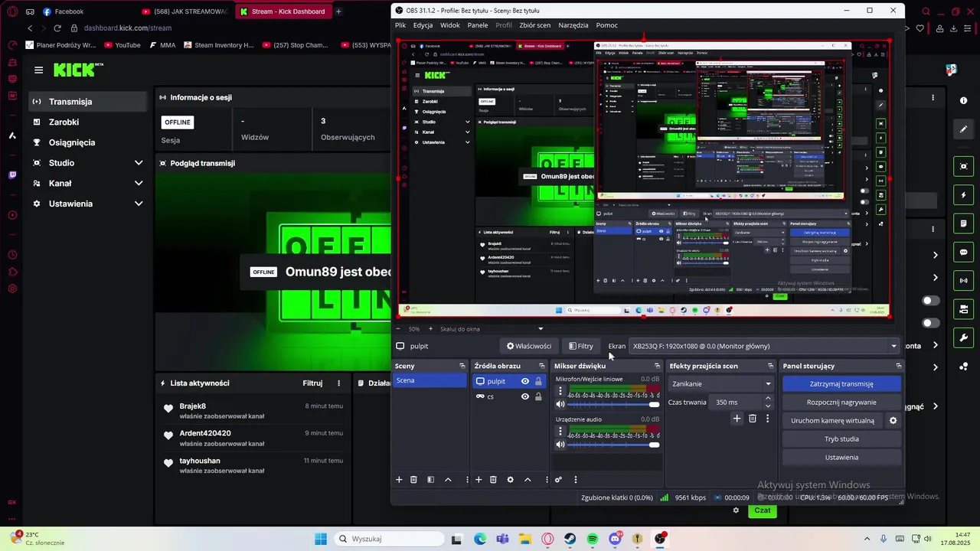Viewport: 980px width, 551px height.
Task: Expand Ustawienia section in Kick sidebar
Action: (139, 204)
